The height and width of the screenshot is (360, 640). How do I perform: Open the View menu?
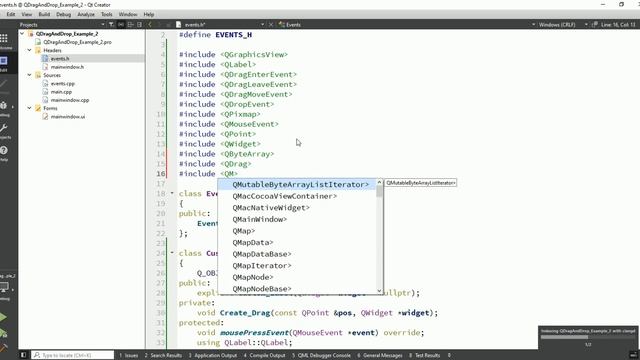point(27,14)
